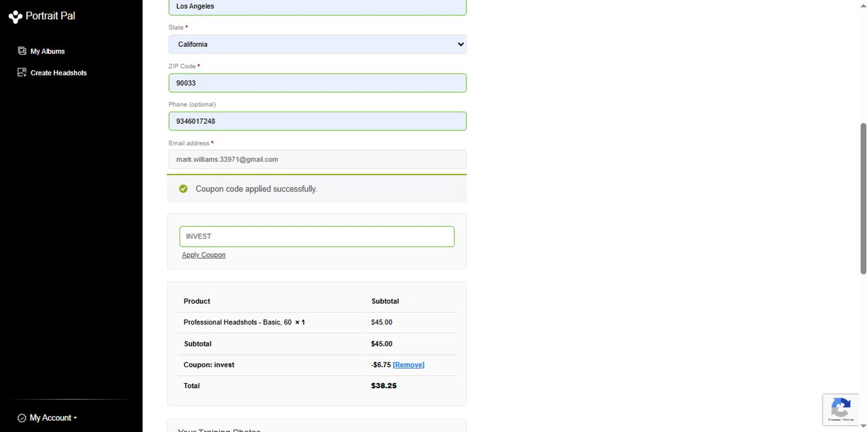Click the My Albums sidebar icon
Screen dimensions: 868x432
pyautogui.click(x=22, y=51)
